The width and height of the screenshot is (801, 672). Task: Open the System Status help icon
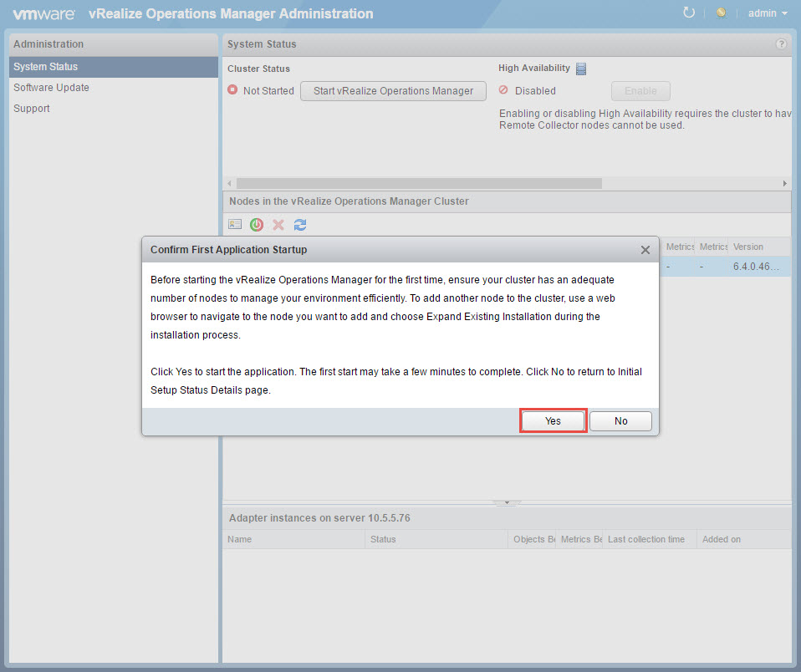781,44
